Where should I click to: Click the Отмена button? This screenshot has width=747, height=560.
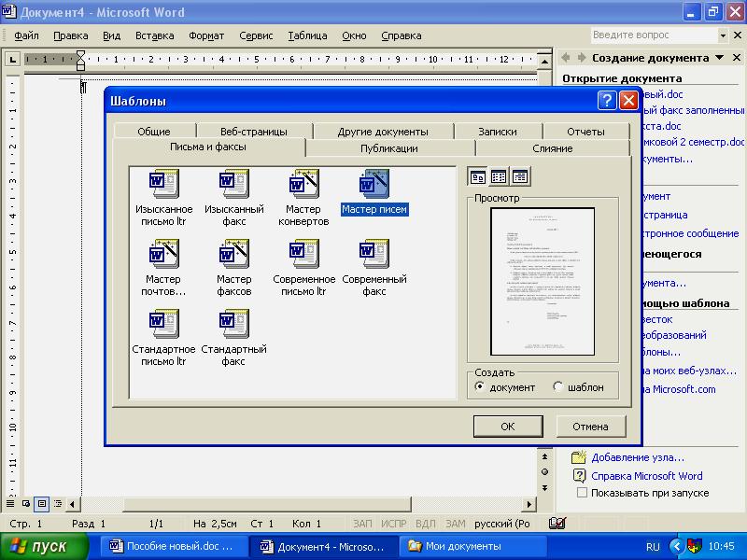coord(590,427)
